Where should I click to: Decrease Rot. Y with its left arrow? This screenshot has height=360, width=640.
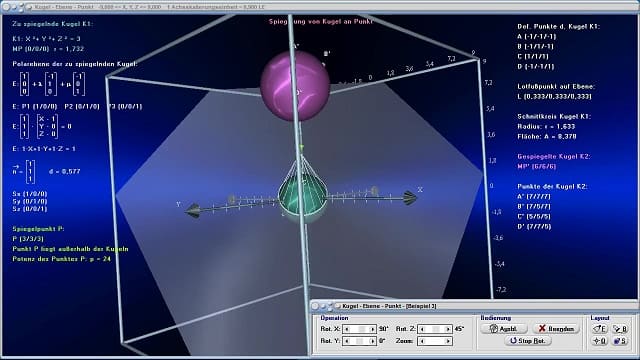tap(347, 341)
